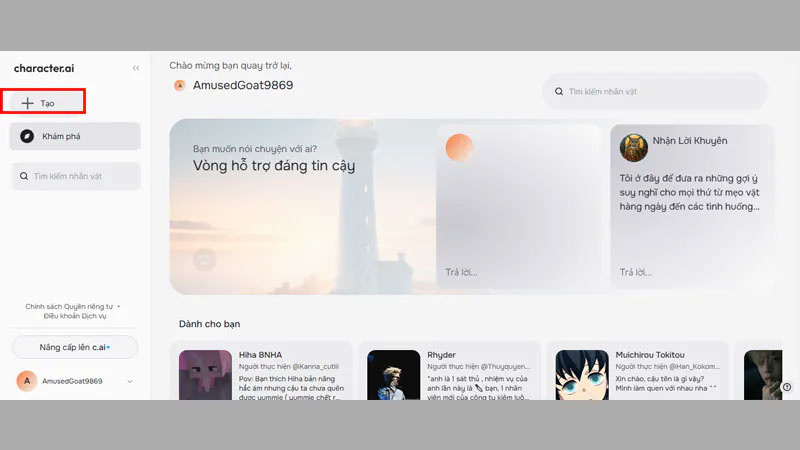Open the Khám phá compass icon
The image size is (800, 450).
pyautogui.click(x=27, y=136)
